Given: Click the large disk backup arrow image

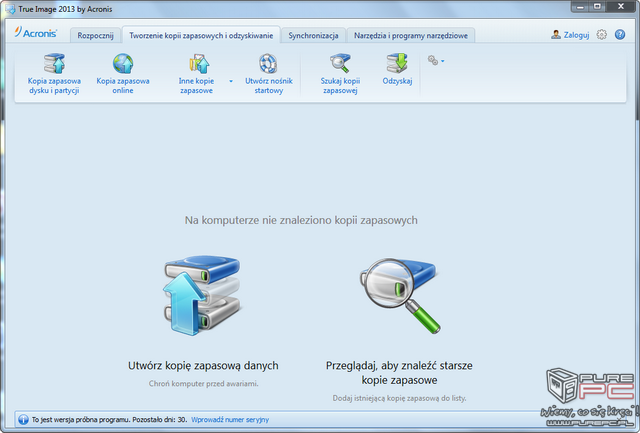Looking at the screenshot, I should coord(202,296).
